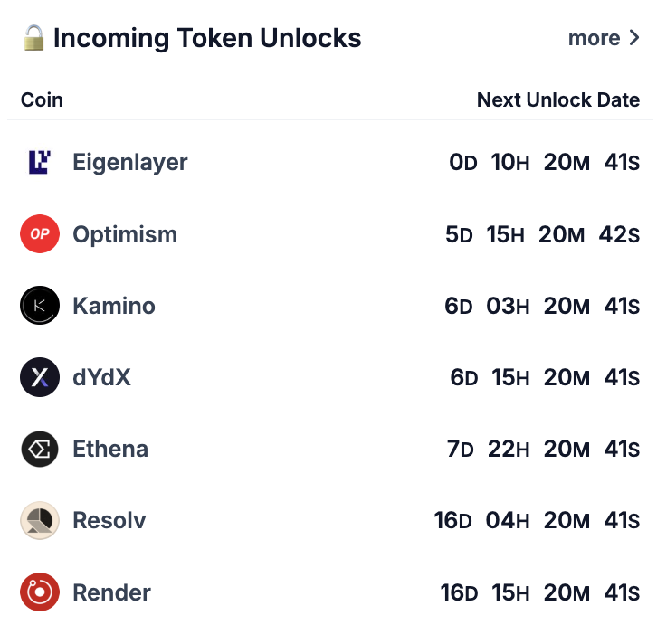Expand via the chevron next to more
657x644 pixels.
(x=634, y=38)
